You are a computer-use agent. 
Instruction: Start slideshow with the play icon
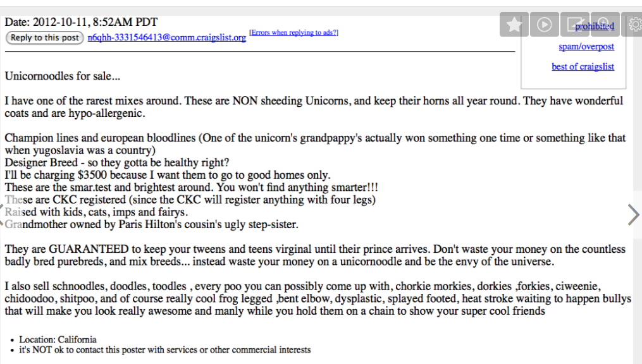(x=545, y=25)
